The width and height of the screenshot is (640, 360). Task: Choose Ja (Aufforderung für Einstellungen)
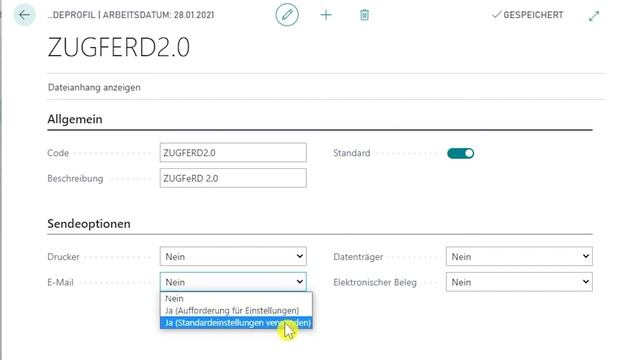click(x=236, y=311)
